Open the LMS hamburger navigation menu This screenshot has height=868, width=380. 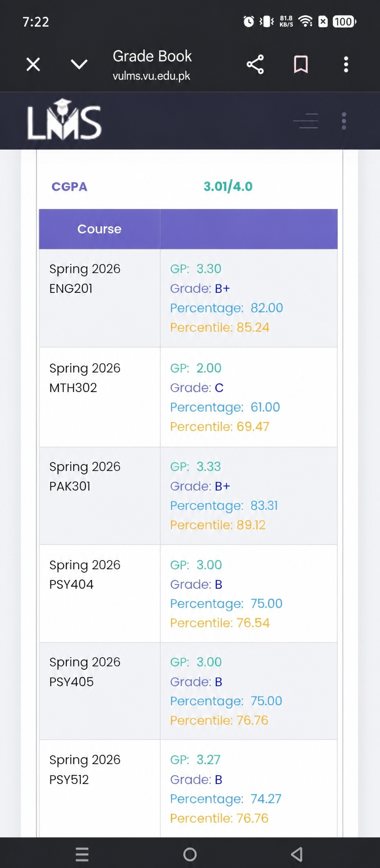(x=306, y=121)
